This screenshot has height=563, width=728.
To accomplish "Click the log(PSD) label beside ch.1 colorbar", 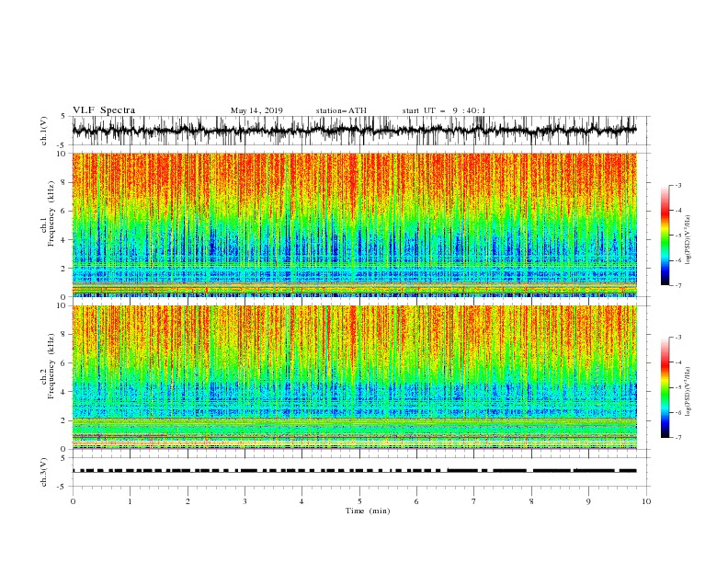I will pos(688,240).
